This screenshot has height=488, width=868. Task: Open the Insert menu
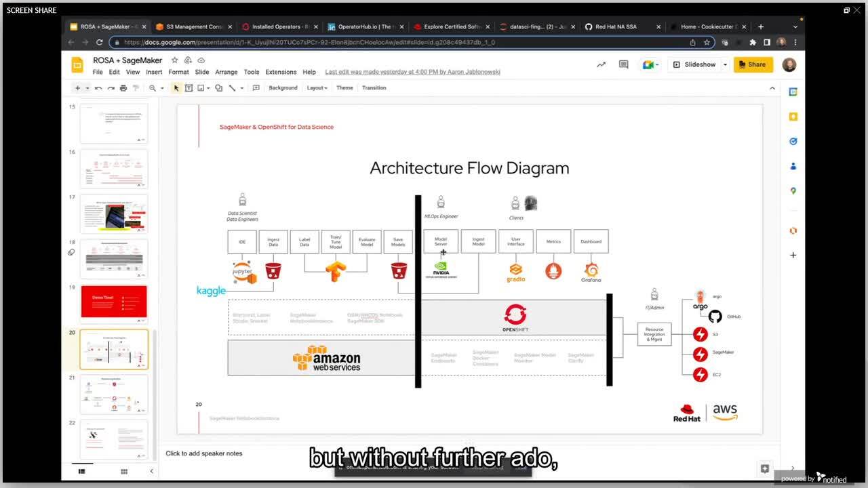154,72
